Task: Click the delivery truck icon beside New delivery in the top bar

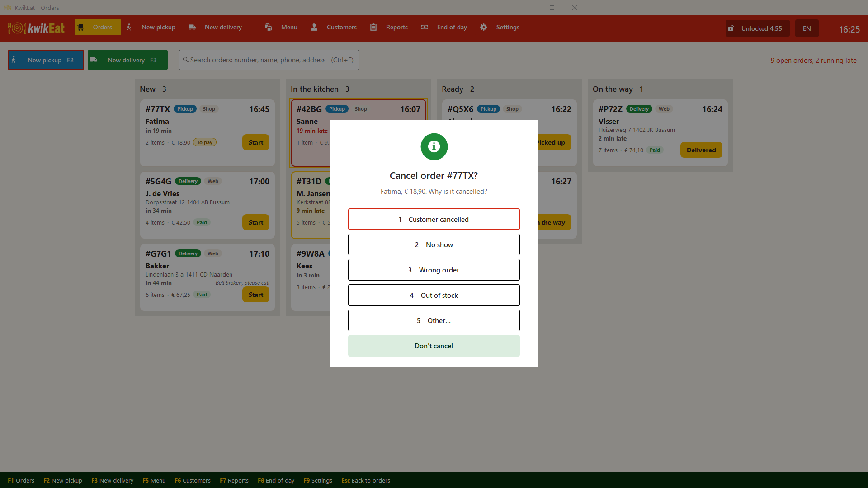Action: click(x=192, y=27)
